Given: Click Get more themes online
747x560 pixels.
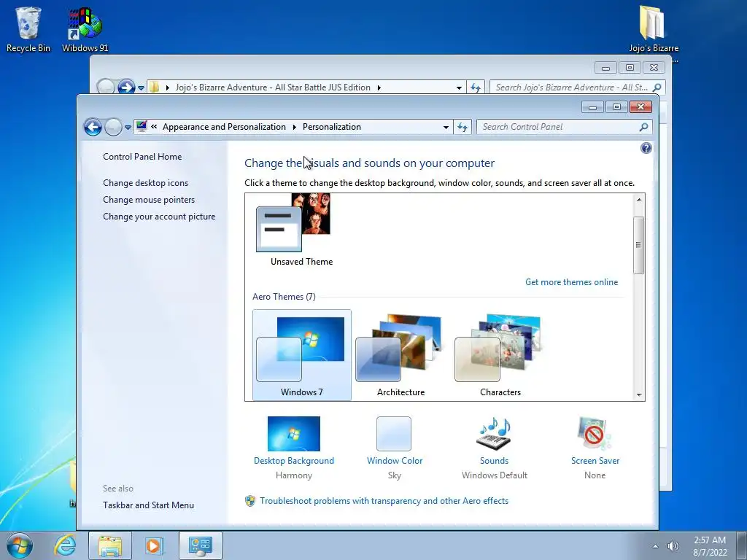Looking at the screenshot, I should pos(571,282).
